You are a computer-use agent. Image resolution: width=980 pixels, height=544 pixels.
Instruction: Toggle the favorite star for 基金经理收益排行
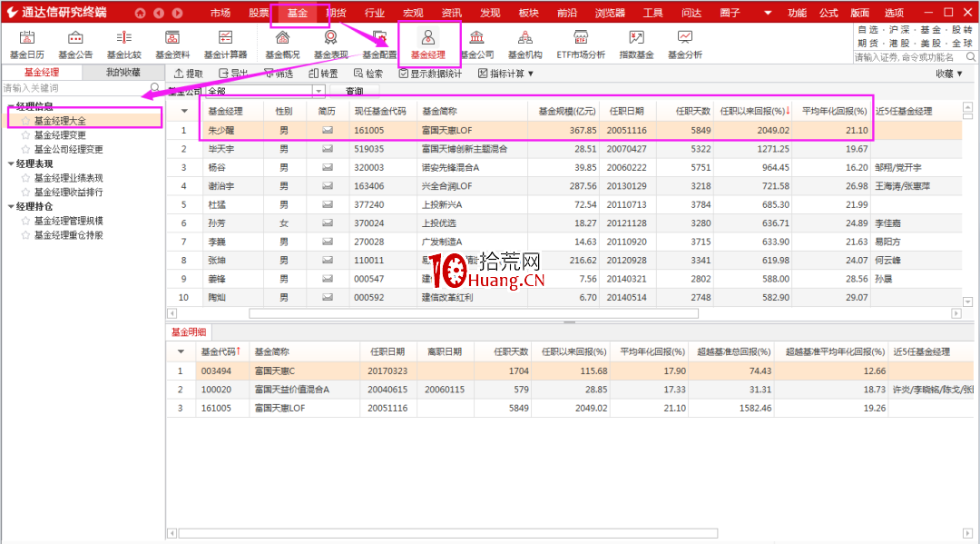(x=25, y=192)
